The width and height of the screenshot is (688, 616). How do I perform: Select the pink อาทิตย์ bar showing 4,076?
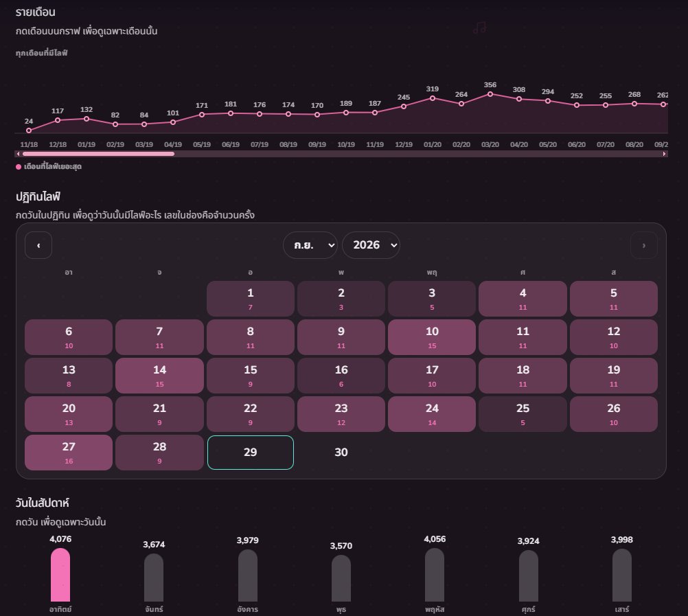[x=60, y=575]
